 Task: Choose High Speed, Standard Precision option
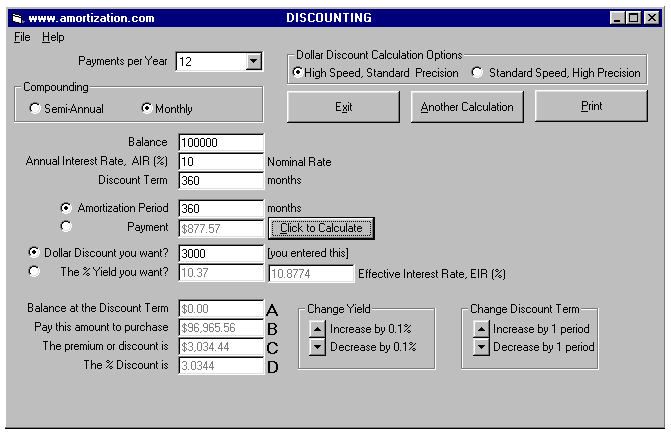(x=298, y=73)
